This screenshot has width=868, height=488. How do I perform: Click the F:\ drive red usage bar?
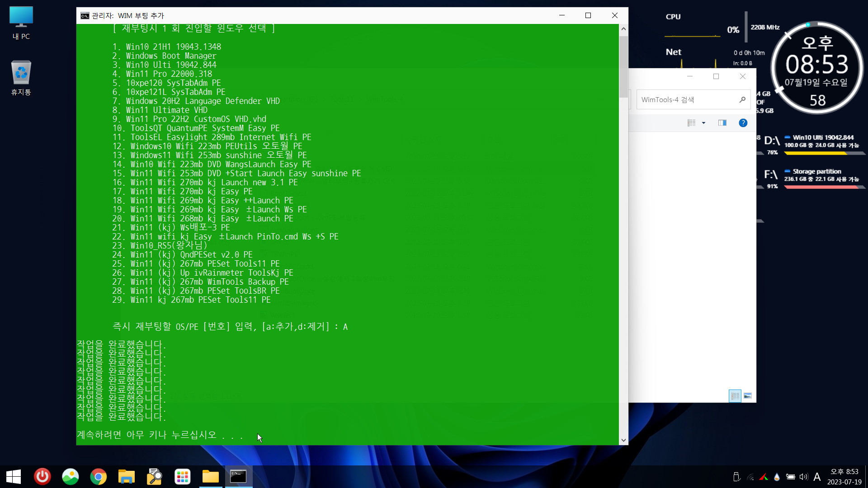tap(824, 187)
